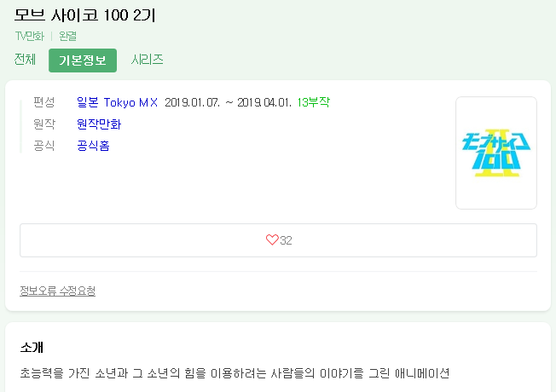This screenshot has height=392, width=556.
Task: Open the 시리즈 tab
Action: tap(147, 60)
